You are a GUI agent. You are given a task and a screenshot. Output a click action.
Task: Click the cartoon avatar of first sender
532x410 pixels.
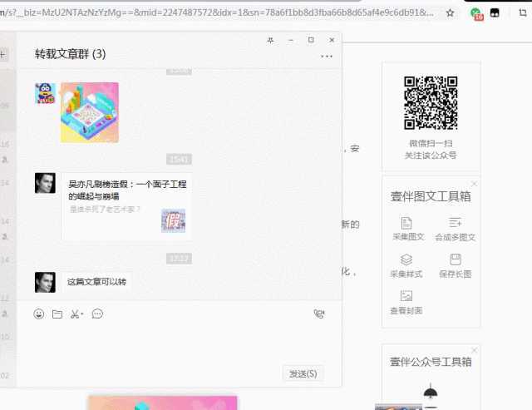tap(45, 93)
